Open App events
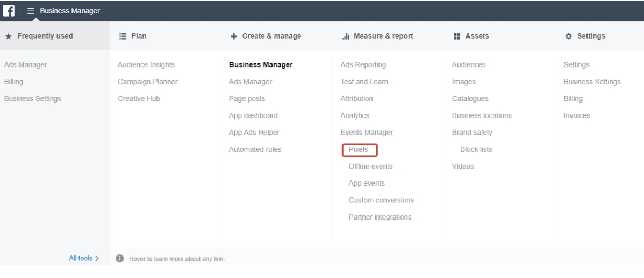The width and height of the screenshot is (644, 278). [x=367, y=184]
